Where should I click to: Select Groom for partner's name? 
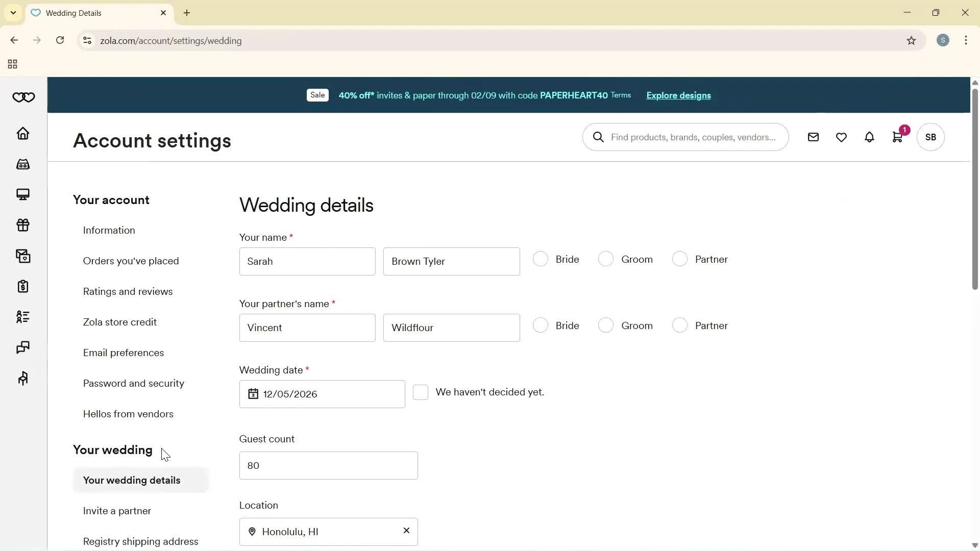pyautogui.click(x=606, y=325)
